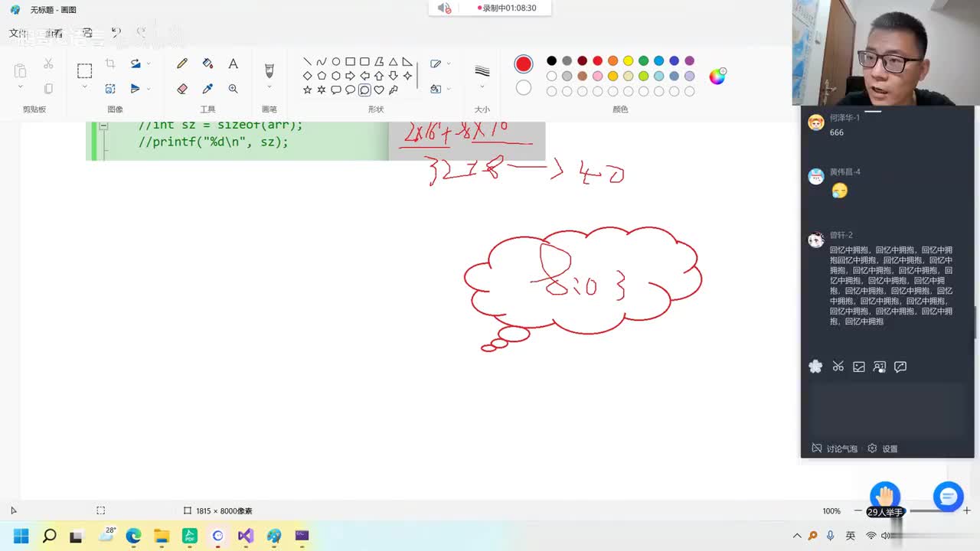The height and width of the screenshot is (551, 980).
Task: Click the Flip image icon
Action: coord(136,89)
